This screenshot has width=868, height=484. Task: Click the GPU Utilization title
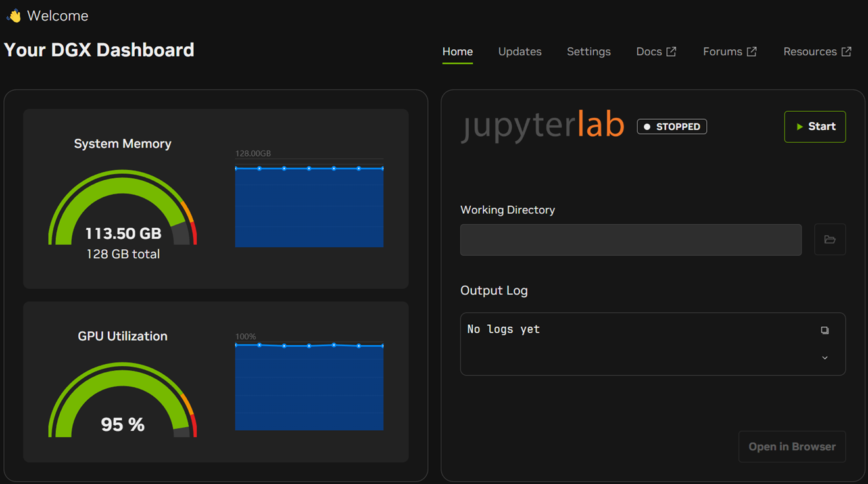(122, 336)
